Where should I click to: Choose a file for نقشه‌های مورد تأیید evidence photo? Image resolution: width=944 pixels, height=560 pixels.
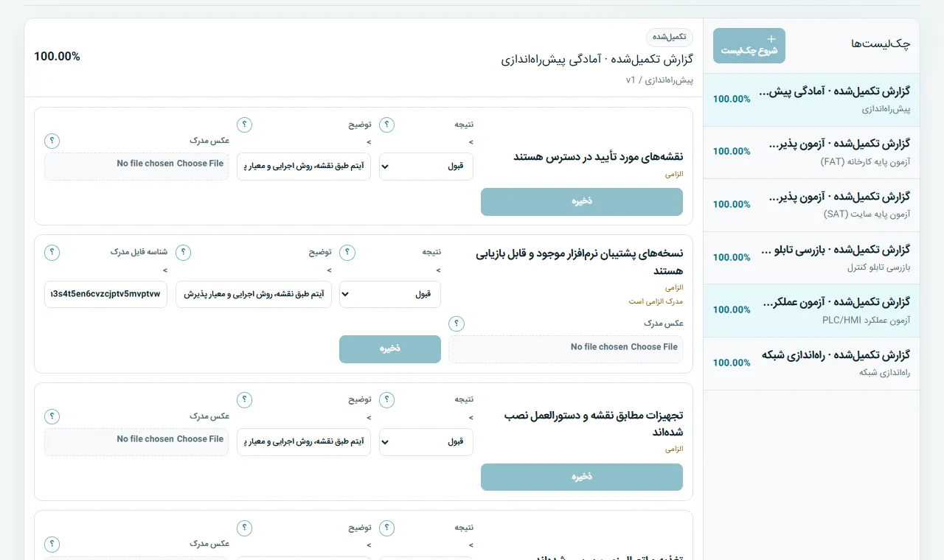(x=136, y=167)
